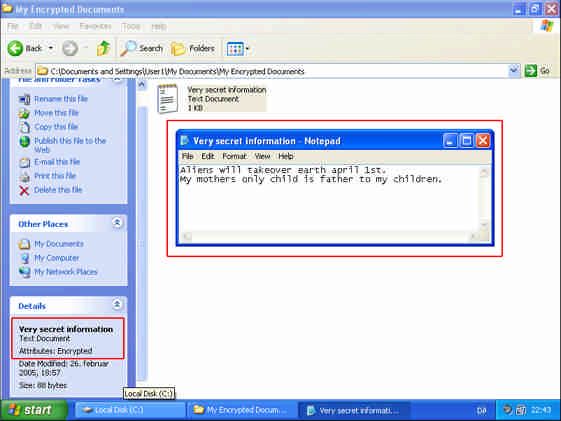
Task: Expand the address bar dropdown arrow
Action: point(514,71)
